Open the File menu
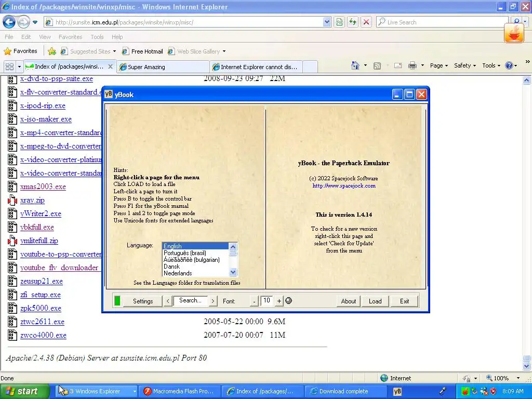This screenshot has width=532, height=399. (9, 37)
